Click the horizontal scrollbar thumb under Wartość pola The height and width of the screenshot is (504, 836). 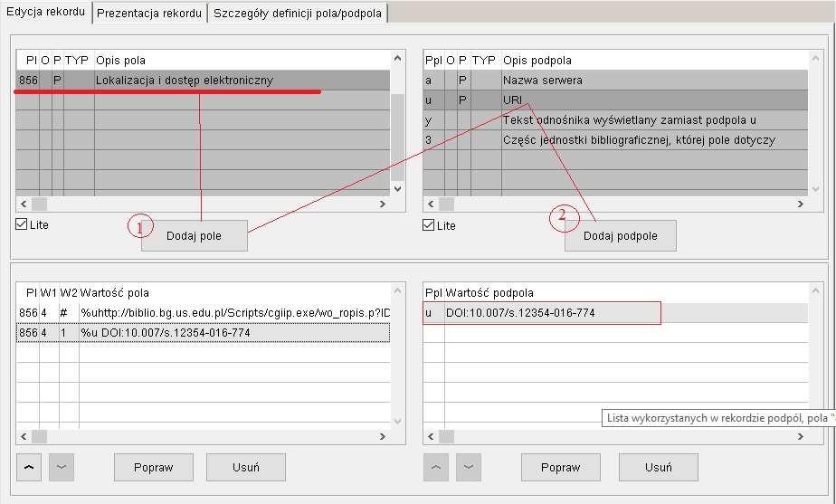coord(40,436)
